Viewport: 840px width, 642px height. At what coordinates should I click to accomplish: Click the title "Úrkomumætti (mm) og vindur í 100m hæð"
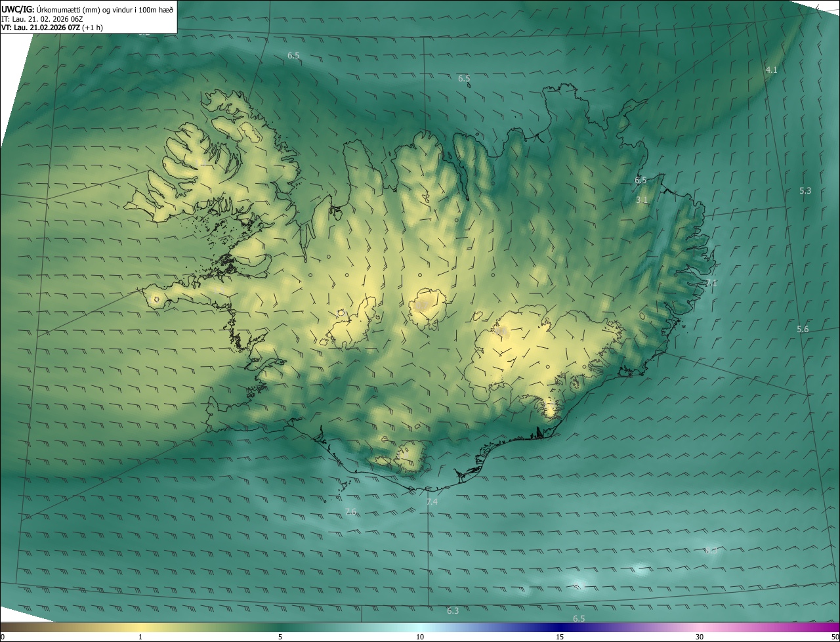(104, 9)
